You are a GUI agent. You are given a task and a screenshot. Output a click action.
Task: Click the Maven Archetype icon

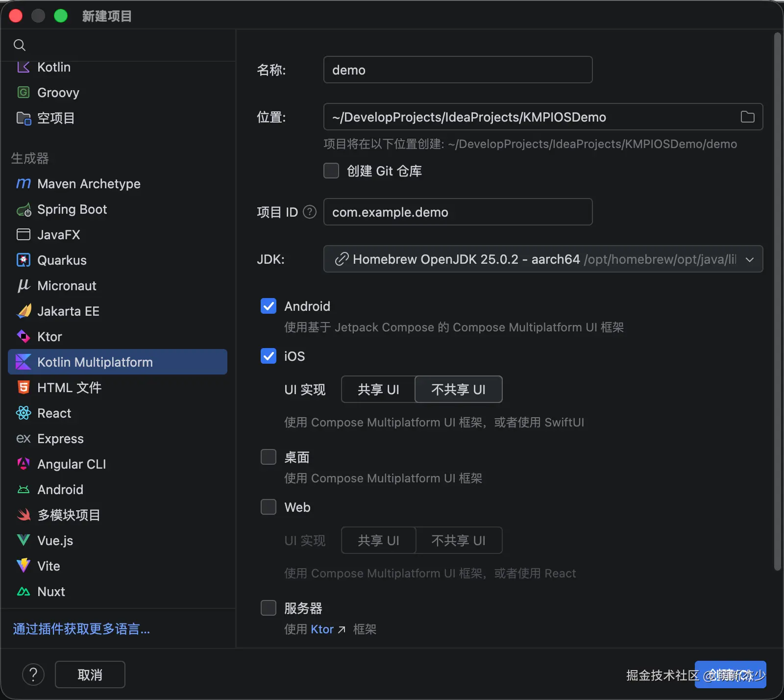pos(24,184)
